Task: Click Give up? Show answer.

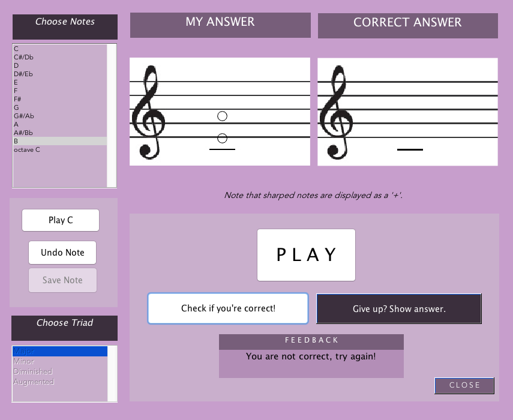Action: click(x=399, y=309)
